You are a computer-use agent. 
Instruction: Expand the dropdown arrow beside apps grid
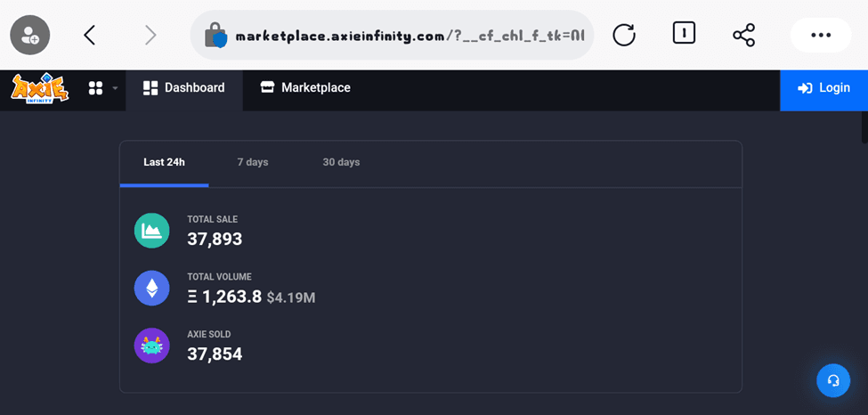[115, 88]
